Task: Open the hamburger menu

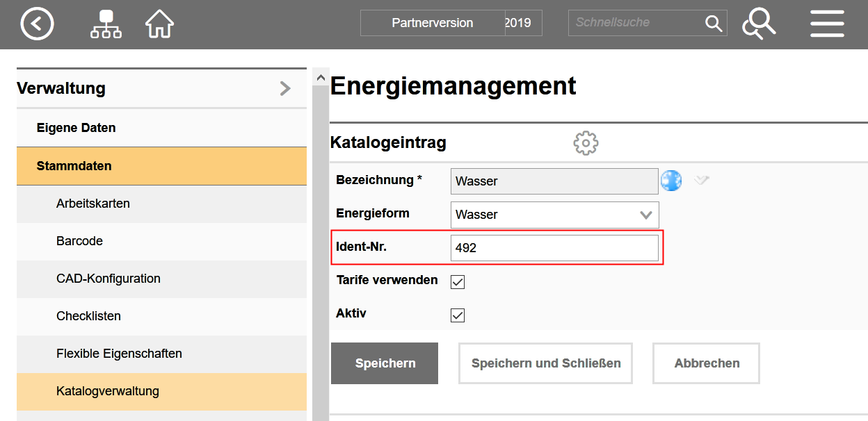Action: click(x=827, y=24)
